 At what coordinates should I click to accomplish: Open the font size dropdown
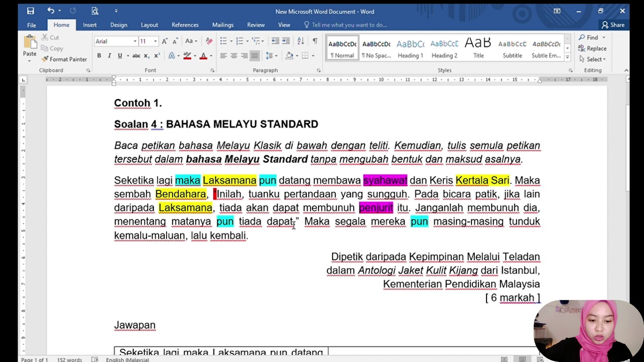[x=155, y=41]
